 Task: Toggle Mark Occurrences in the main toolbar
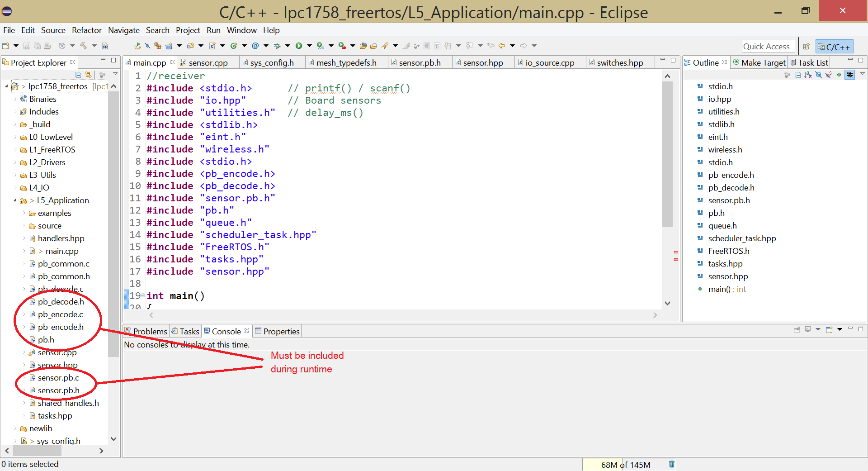pyautogui.click(x=406, y=46)
